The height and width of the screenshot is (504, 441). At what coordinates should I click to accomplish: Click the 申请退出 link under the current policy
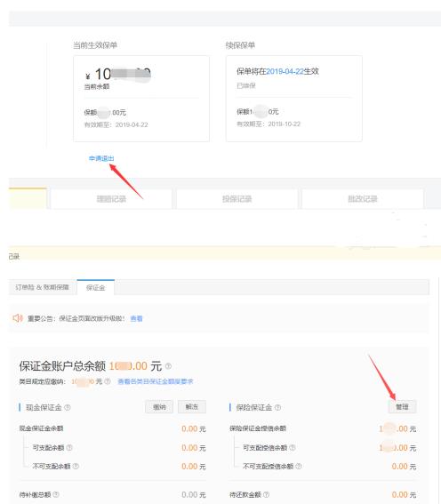[101, 158]
